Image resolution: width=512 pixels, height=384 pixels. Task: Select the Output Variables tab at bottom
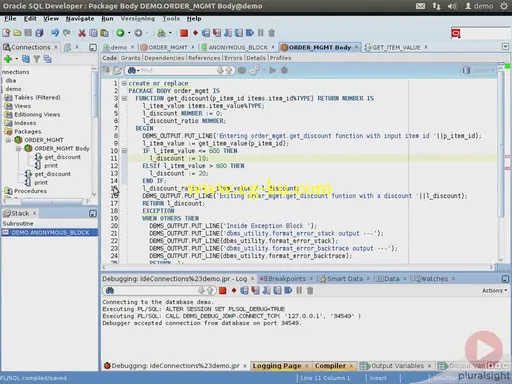coord(397,366)
